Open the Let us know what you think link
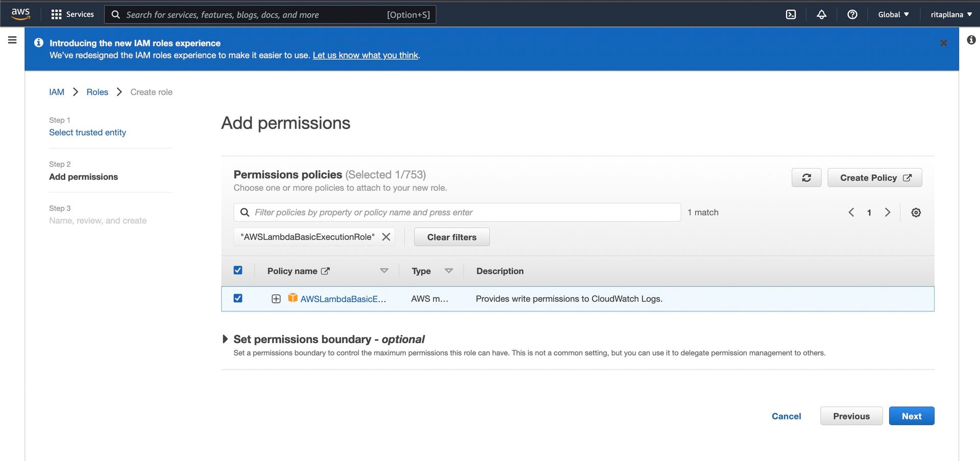The width and height of the screenshot is (980, 461). point(365,55)
